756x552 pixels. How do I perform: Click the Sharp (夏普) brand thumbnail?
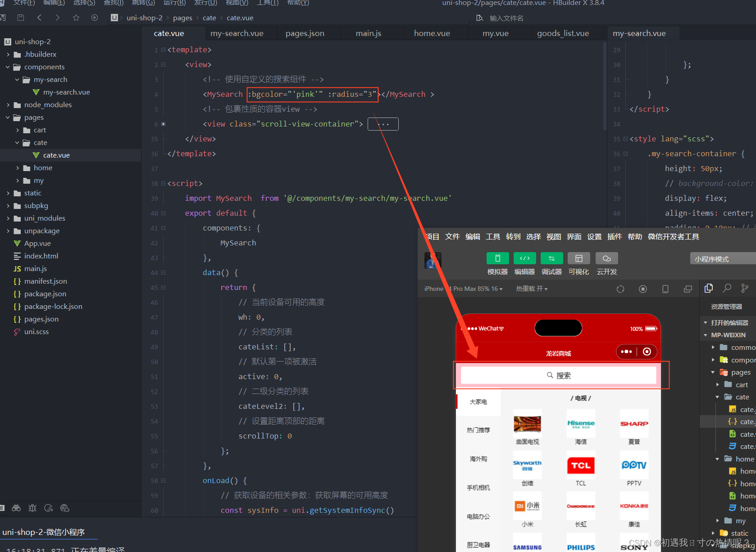pyautogui.click(x=634, y=424)
